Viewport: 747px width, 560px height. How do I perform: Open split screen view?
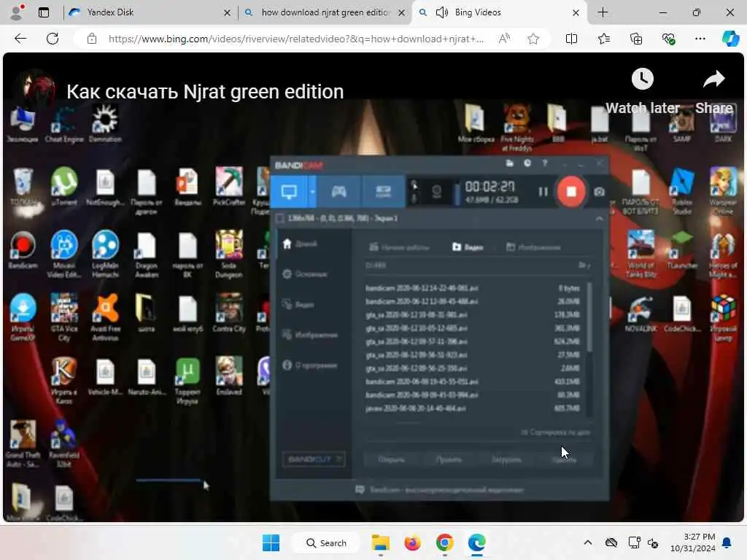coord(571,39)
